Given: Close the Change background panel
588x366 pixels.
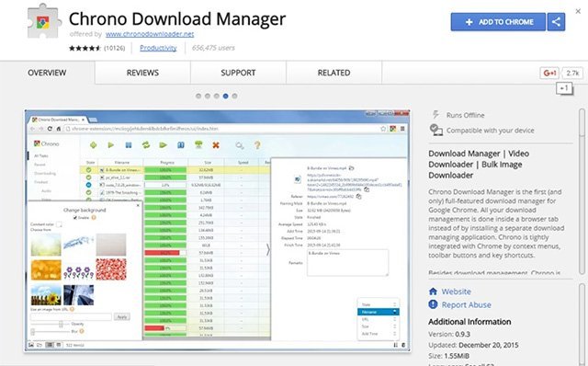Looking at the screenshot, I should (x=138, y=205).
